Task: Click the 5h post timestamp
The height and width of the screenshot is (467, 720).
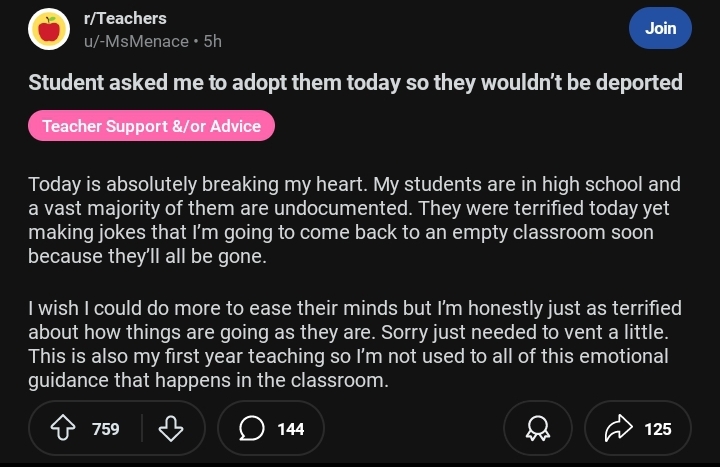Action: pyautogui.click(x=212, y=41)
